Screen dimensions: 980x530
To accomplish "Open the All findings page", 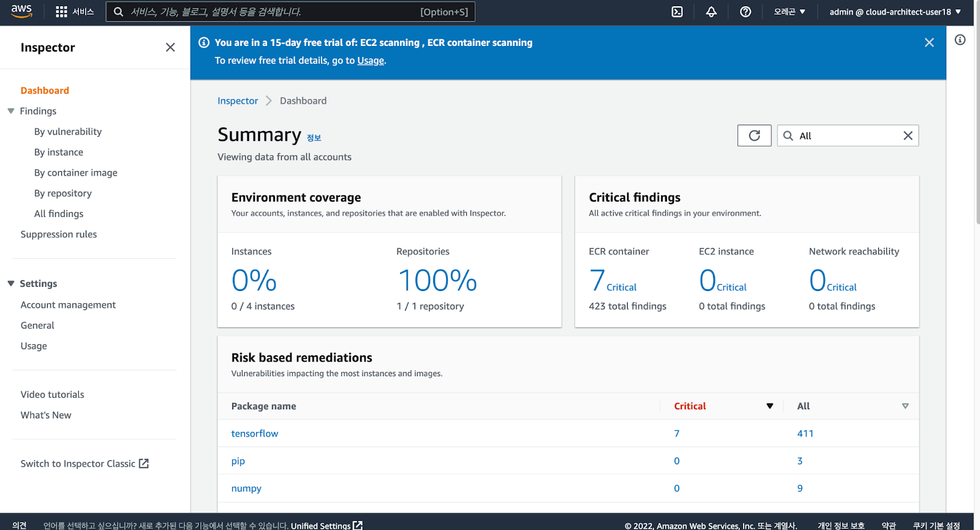I will coord(59,214).
